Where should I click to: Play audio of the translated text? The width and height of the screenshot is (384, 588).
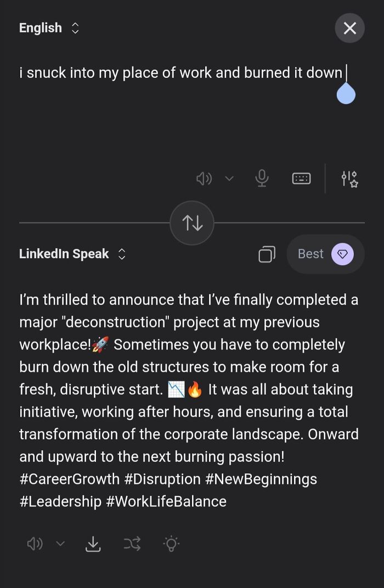point(35,544)
